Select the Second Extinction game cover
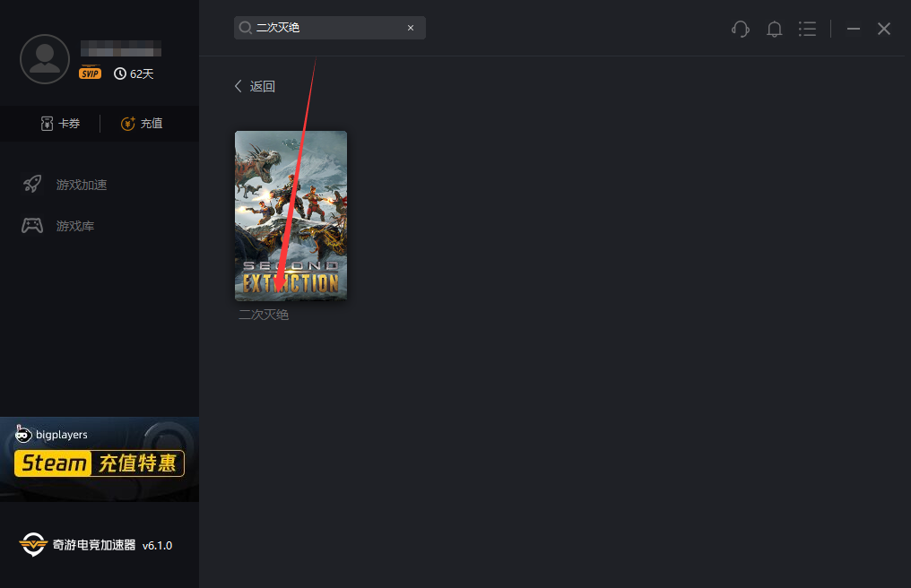 pos(291,215)
